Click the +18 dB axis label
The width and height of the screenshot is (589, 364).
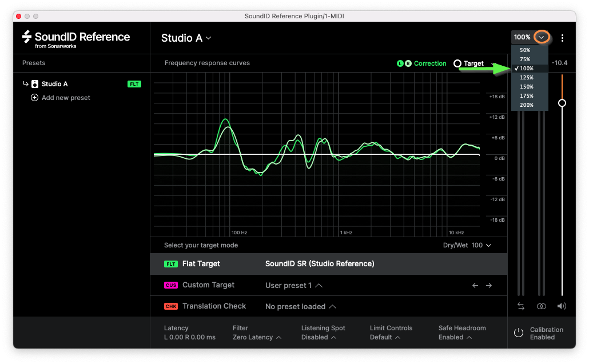pos(496,97)
